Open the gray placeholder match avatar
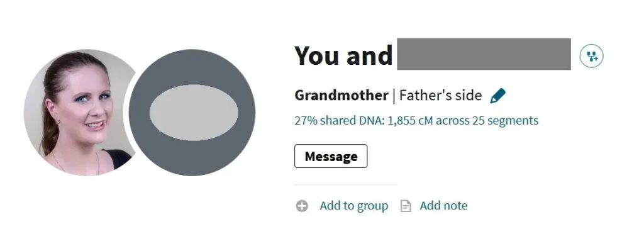The width and height of the screenshot is (644, 241). point(192,112)
